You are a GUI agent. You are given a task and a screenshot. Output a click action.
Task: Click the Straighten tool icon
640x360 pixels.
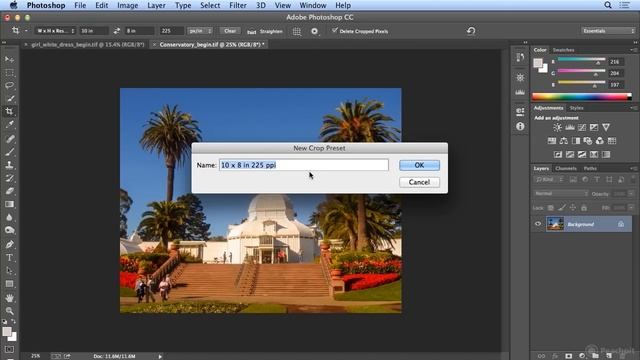coord(251,31)
